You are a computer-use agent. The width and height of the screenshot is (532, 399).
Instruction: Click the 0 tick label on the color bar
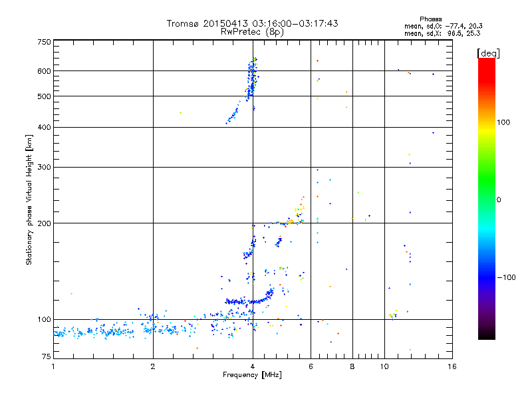(x=499, y=200)
